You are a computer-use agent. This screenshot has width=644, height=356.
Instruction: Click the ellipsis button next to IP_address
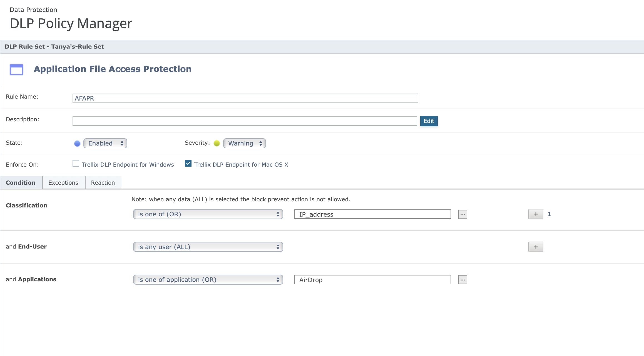tap(463, 214)
